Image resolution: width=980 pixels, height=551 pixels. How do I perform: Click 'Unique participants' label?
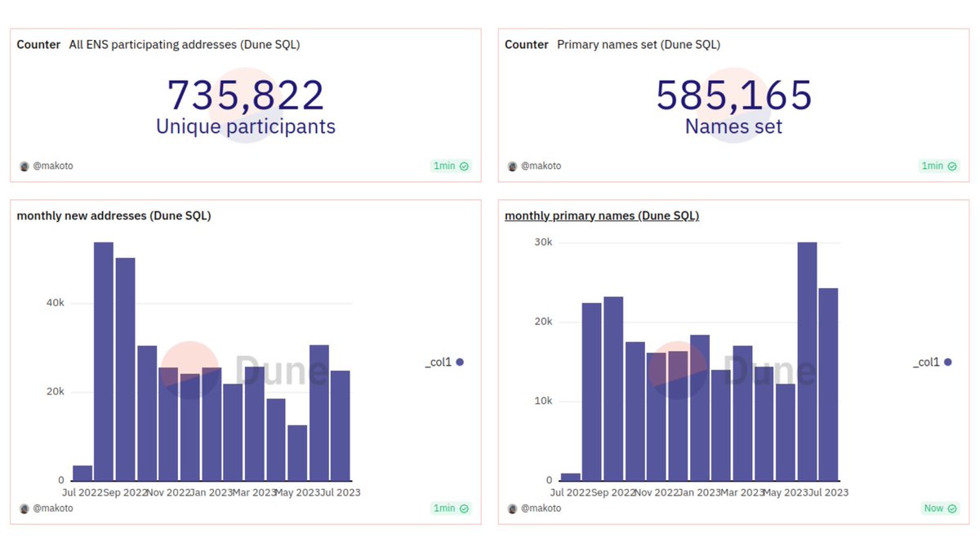coord(246,127)
